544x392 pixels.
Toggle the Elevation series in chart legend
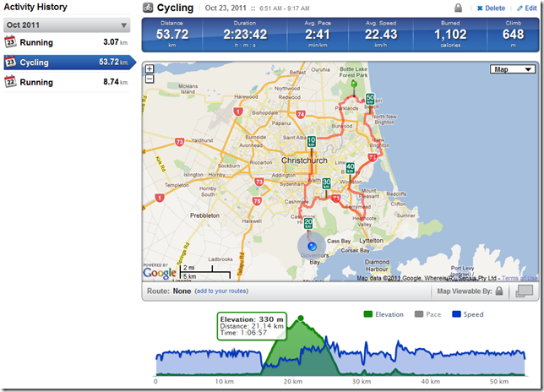tap(384, 314)
